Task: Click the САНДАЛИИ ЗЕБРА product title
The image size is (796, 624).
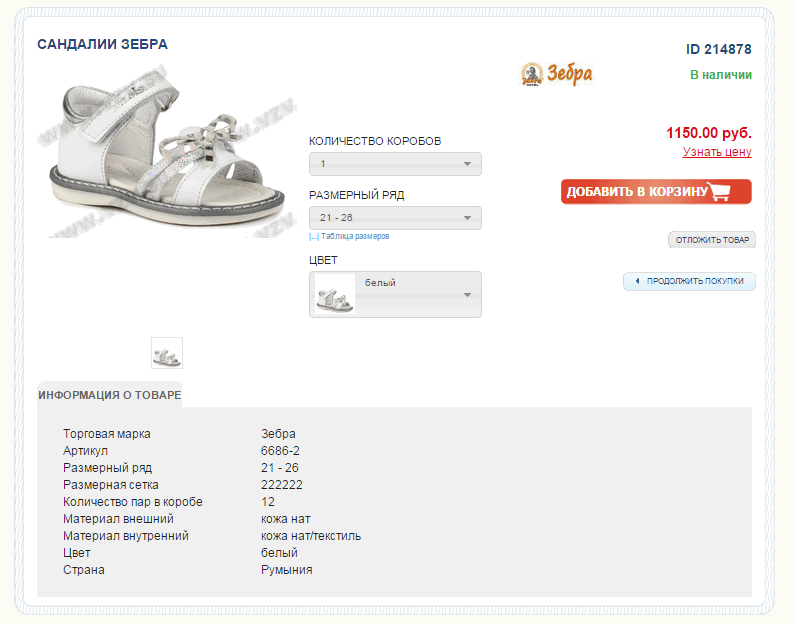Action: pos(102,45)
